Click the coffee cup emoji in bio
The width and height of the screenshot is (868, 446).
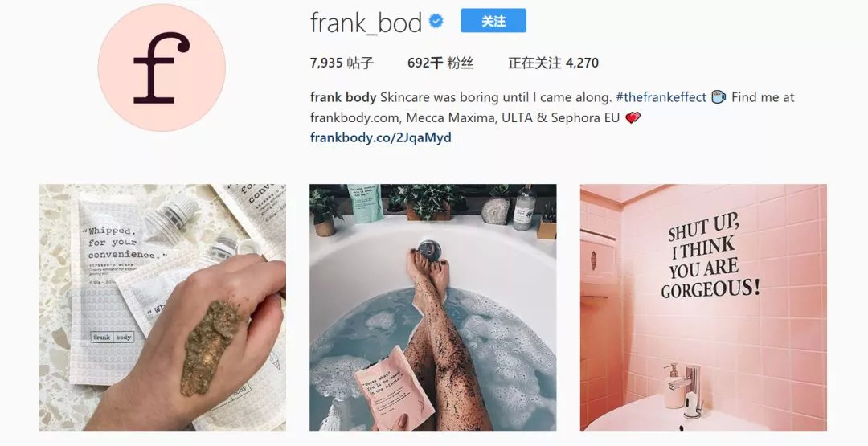click(719, 97)
